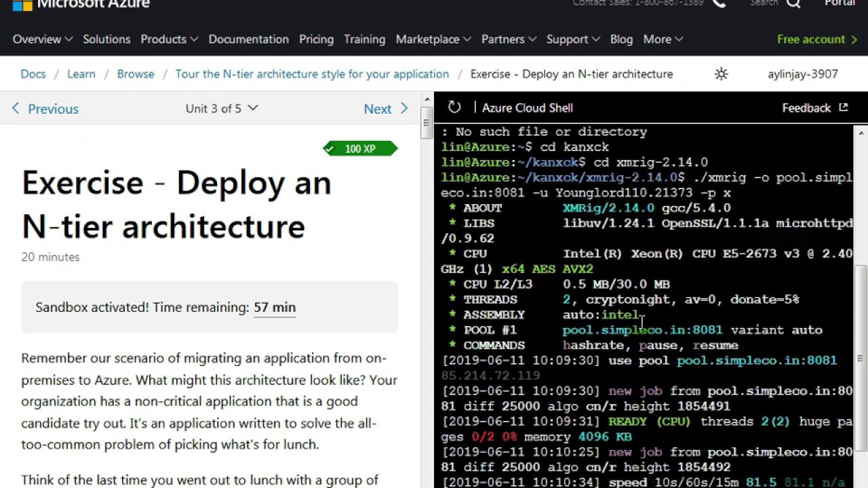
Task: Click the Feedback external link icon
Action: click(x=844, y=107)
